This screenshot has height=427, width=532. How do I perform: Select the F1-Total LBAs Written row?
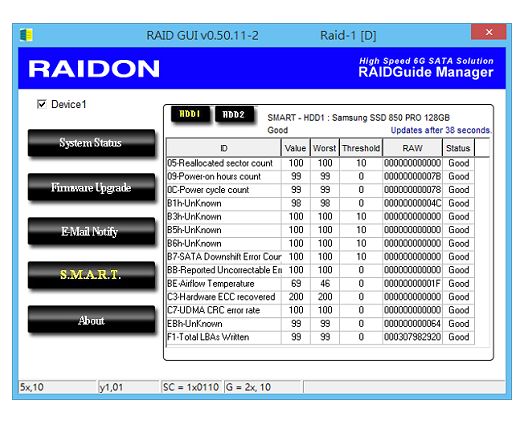pos(320,337)
